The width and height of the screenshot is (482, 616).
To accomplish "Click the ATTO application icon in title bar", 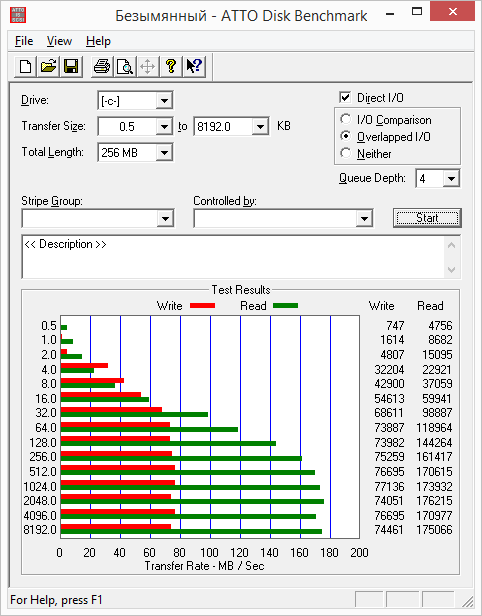I will 18,15.
